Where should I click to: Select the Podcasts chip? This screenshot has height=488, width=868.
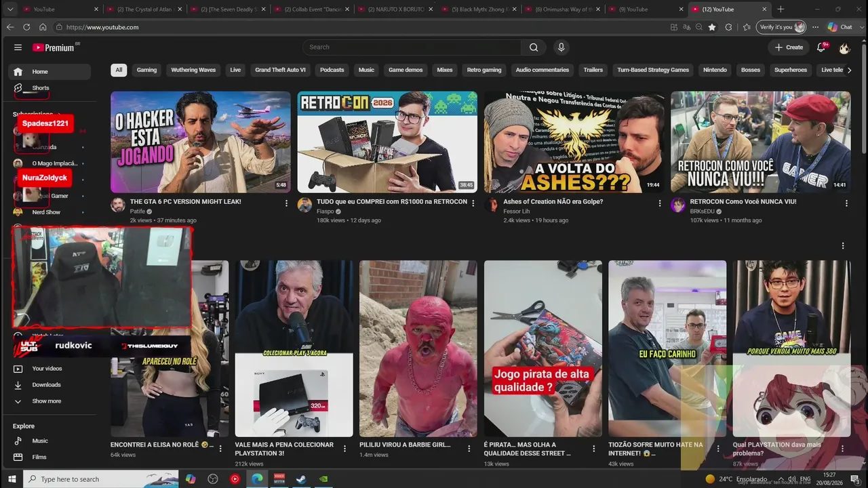332,70
